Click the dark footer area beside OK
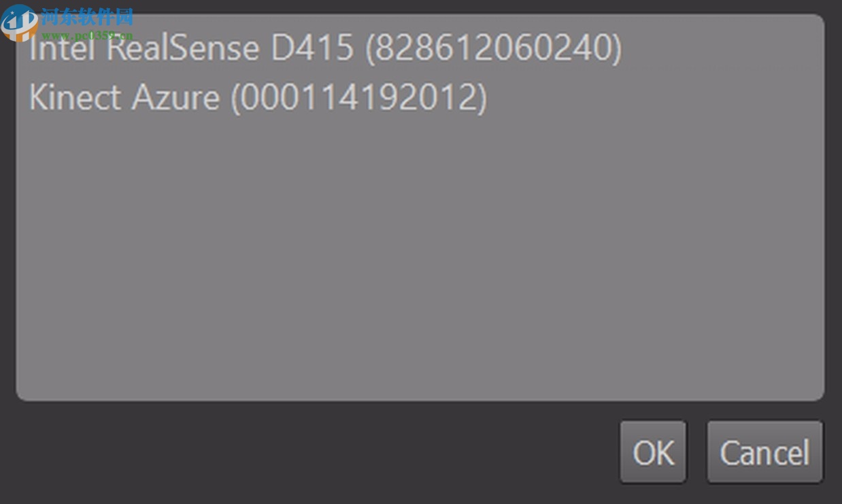This screenshot has width=842, height=504. point(306,452)
